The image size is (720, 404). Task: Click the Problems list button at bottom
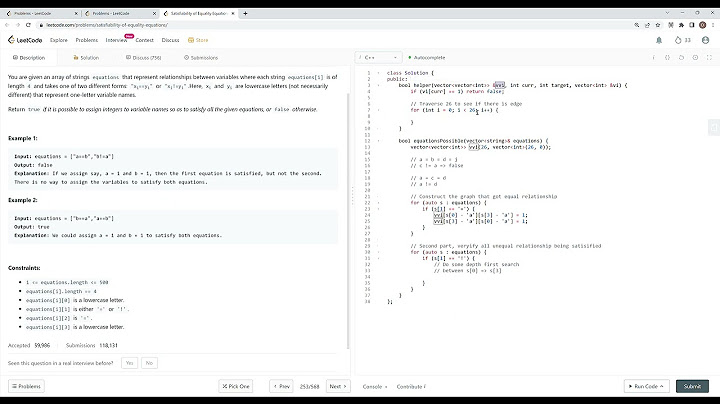point(26,386)
